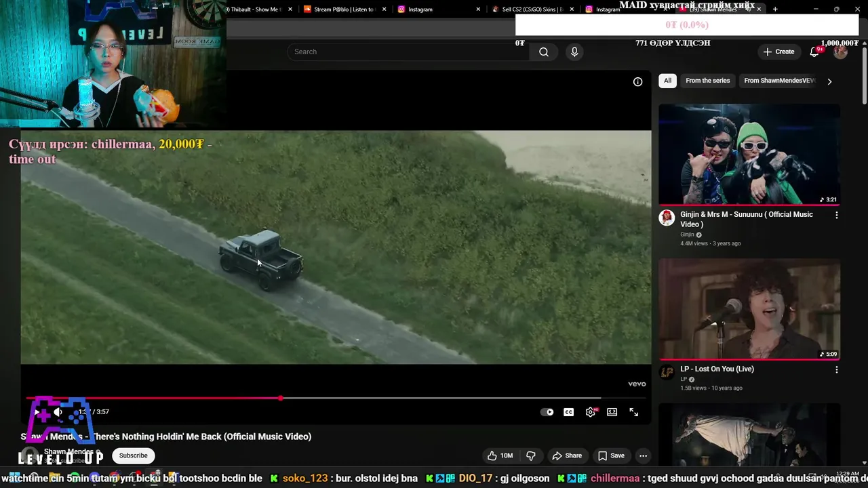This screenshot has width=868, height=488.
Task: Click '4.4M views · 3 years ago' text
Action: point(710,243)
